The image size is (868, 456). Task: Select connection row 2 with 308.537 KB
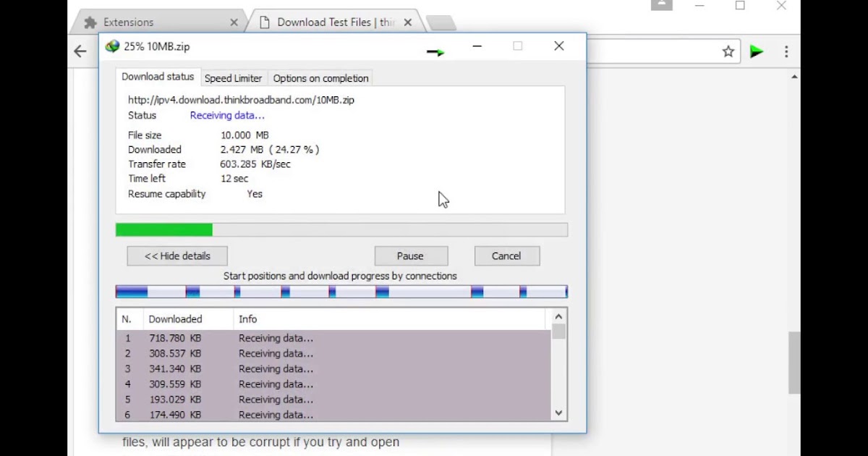(333, 353)
